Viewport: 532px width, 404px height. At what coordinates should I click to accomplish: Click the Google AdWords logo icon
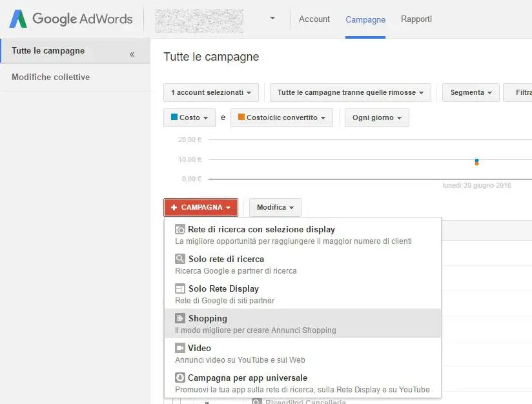point(18,19)
